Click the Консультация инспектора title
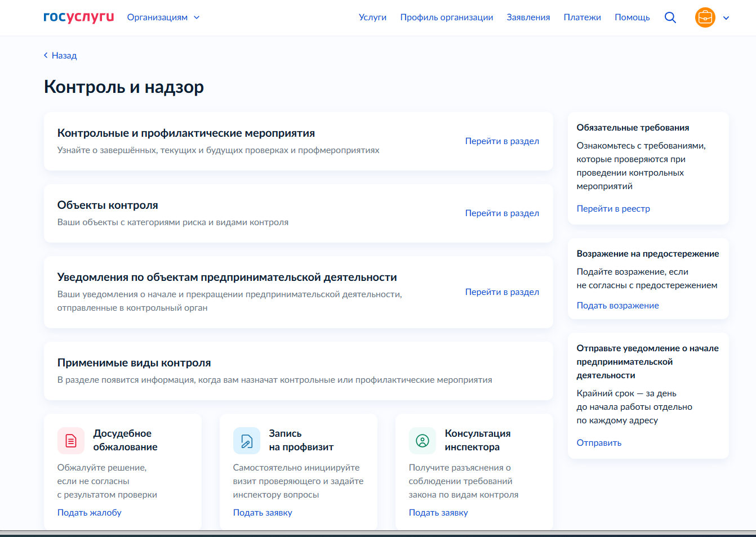Viewport: 756px width, 537px height. pyautogui.click(x=478, y=440)
